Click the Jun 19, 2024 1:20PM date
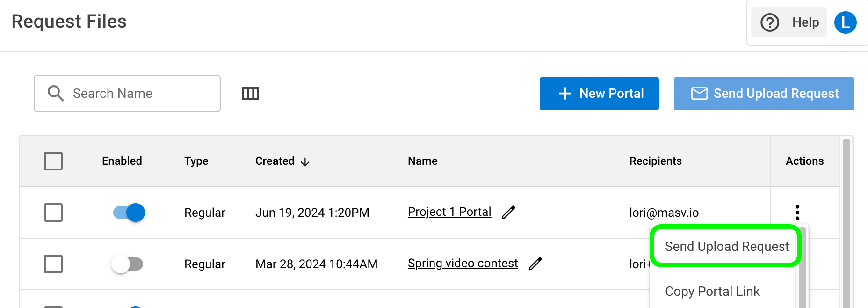 point(312,213)
